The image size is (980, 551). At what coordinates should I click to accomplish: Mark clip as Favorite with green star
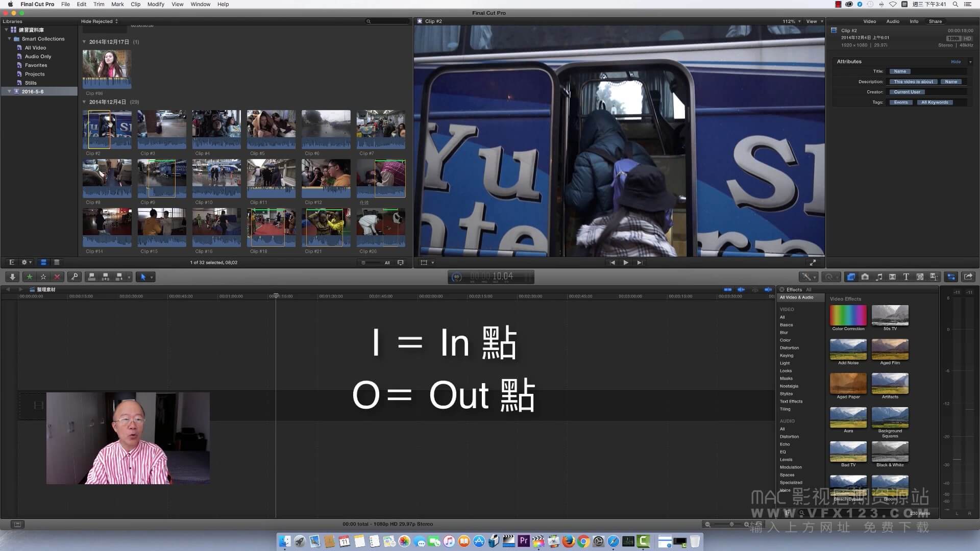click(x=30, y=277)
